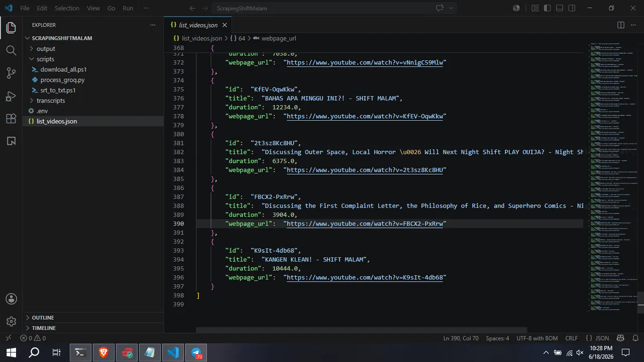Toggle Primary Side Bar visibility
This screenshot has width=644, height=362.
click(x=547, y=8)
